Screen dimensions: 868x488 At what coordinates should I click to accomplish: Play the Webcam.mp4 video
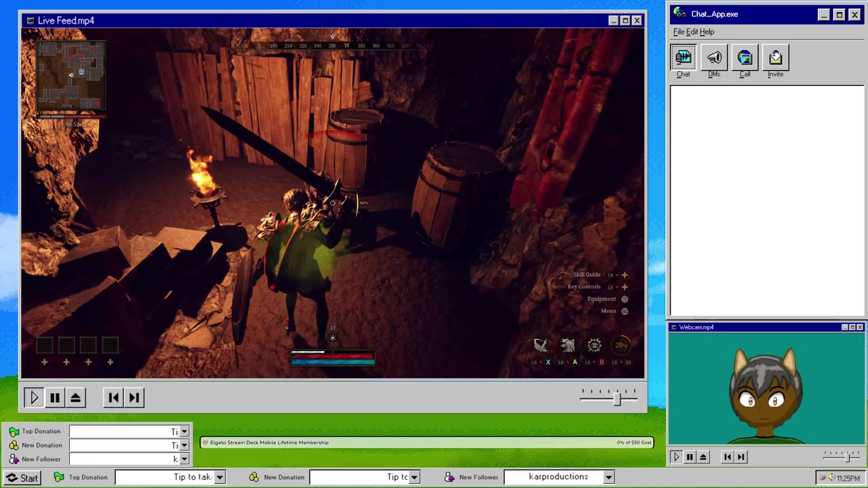676,457
